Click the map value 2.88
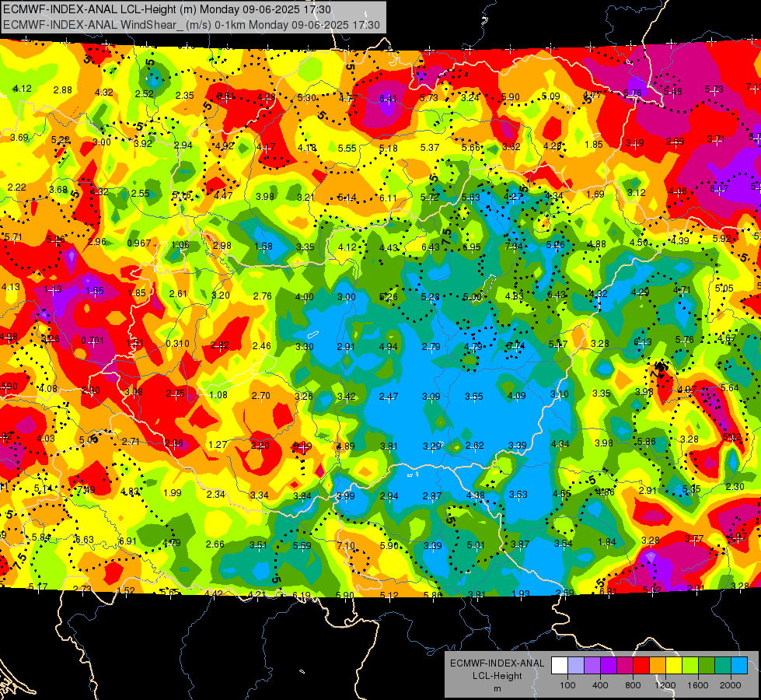The height and width of the screenshot is (700, 761). tap(63, 90)
